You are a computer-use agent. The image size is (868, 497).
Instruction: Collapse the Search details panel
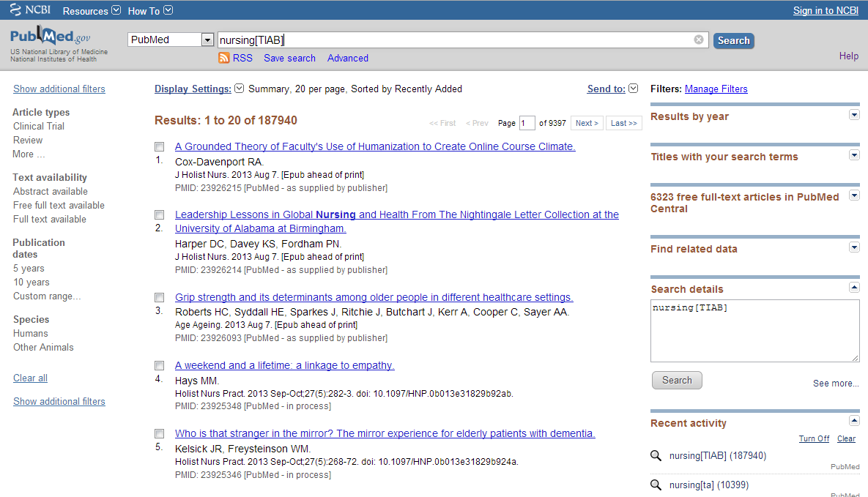tap(854, 287)
